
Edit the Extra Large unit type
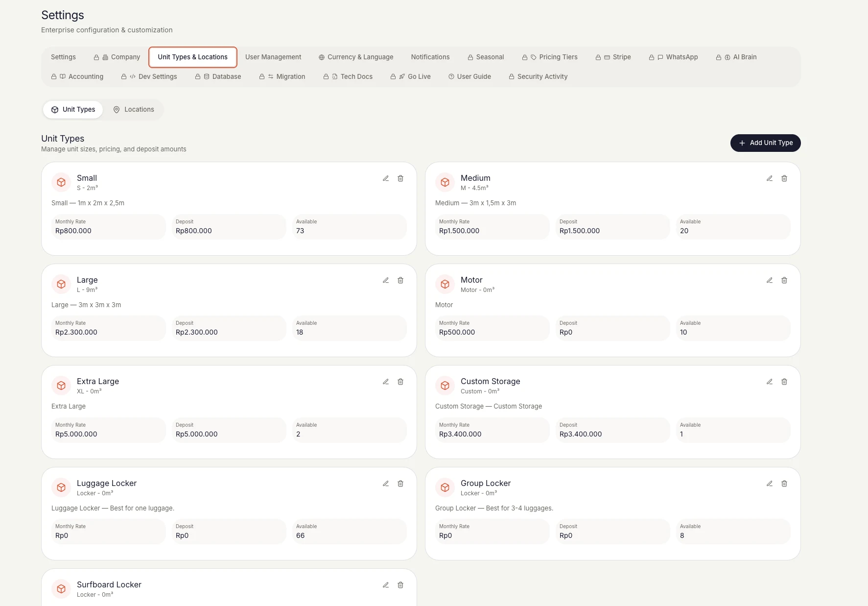tap(386, 382)
